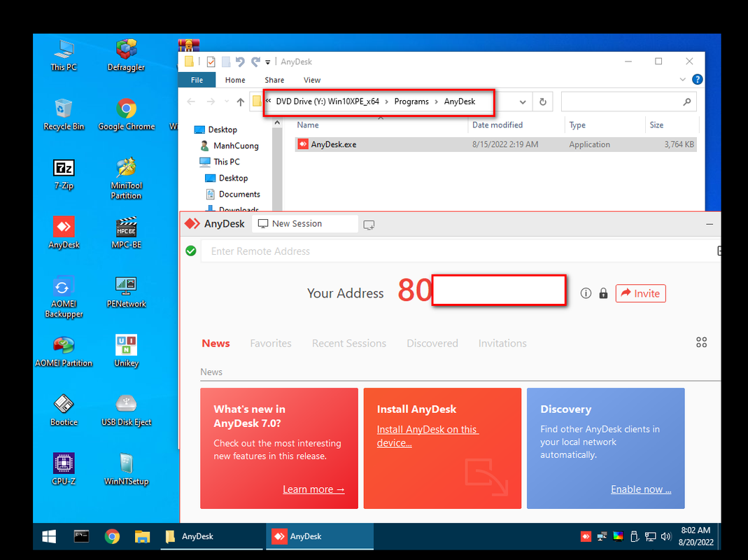Expand breadcrumb arrow after Programs
The width and height of the screenshot is (748, 560).
point(436,101)
